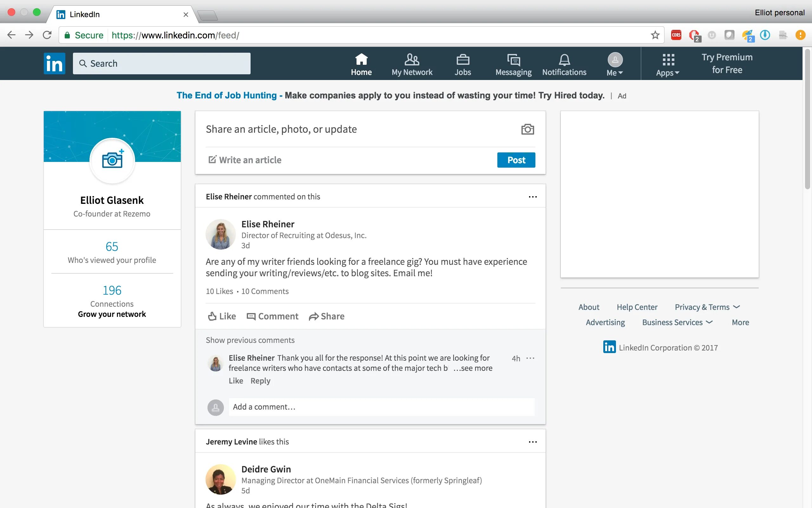Open Advertising footer link
Image resolution: width=812 pixels, height=508 pixels.
coord(605,322)
